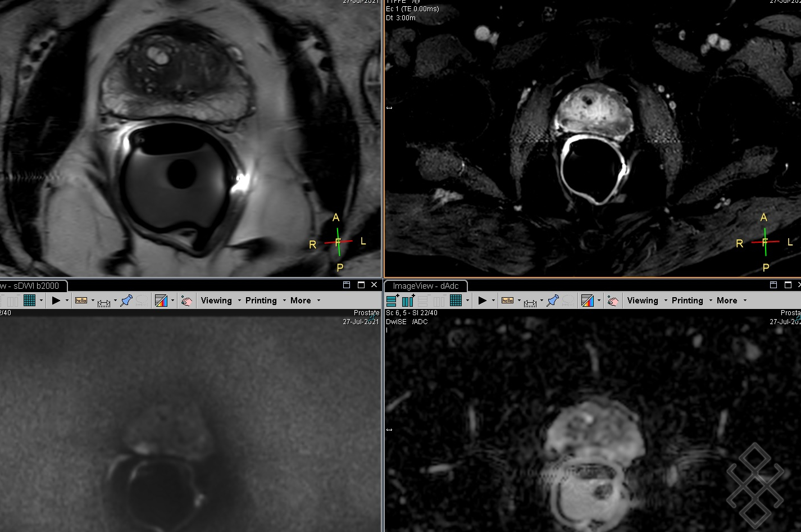Image resolution: width=801 pixels, height=532 pixels.
Task: Open the play options dropdown arrow in the sDWI b2000 toolbar
Action: (67, 301)
